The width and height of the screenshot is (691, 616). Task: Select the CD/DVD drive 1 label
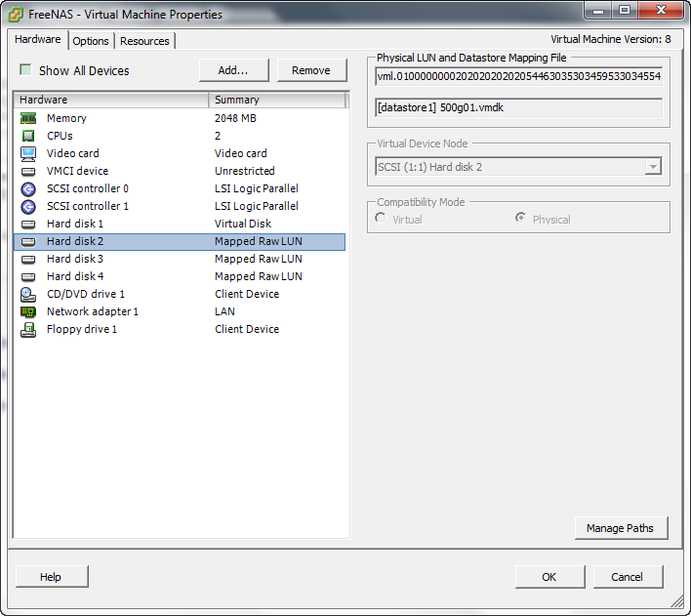click(86, 294)
